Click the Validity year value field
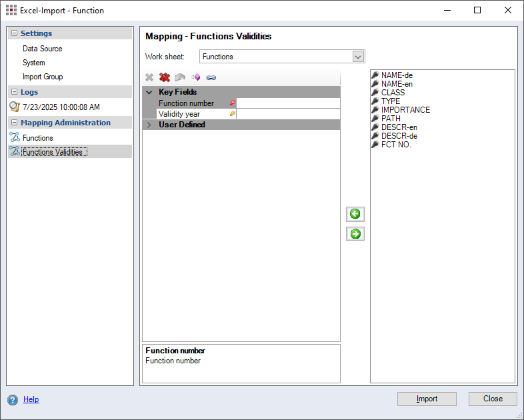 click(287, 114)
